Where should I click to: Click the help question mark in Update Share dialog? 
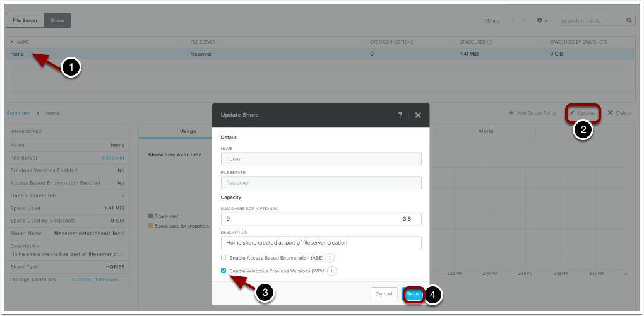[x=400, y=115]
